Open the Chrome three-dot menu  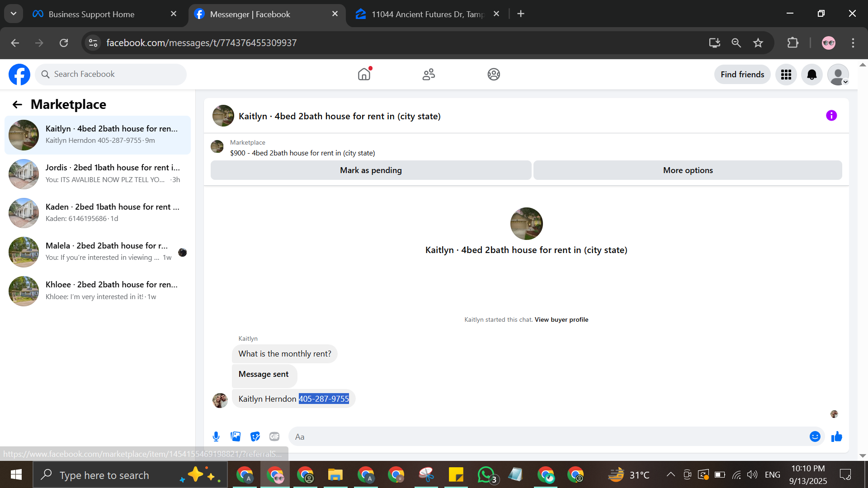(853, 43)
